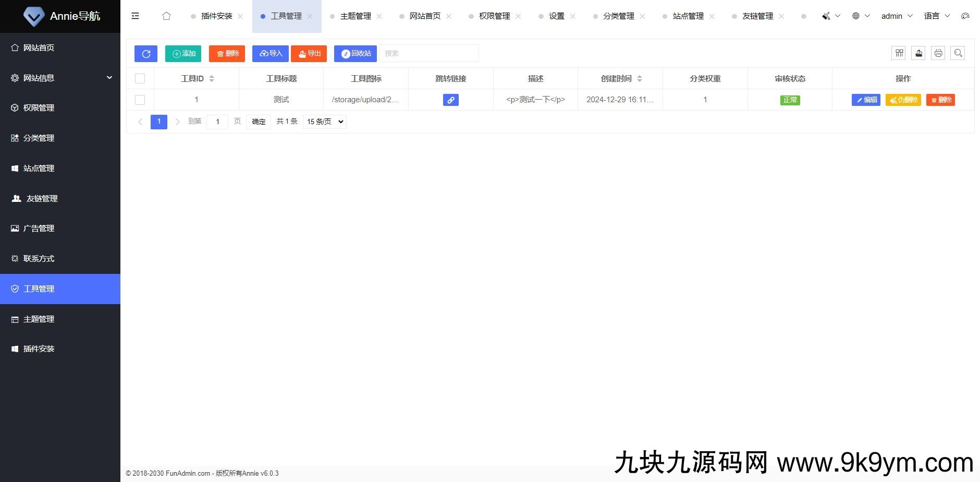Select page 1 in pagination

tap(159, 122)
